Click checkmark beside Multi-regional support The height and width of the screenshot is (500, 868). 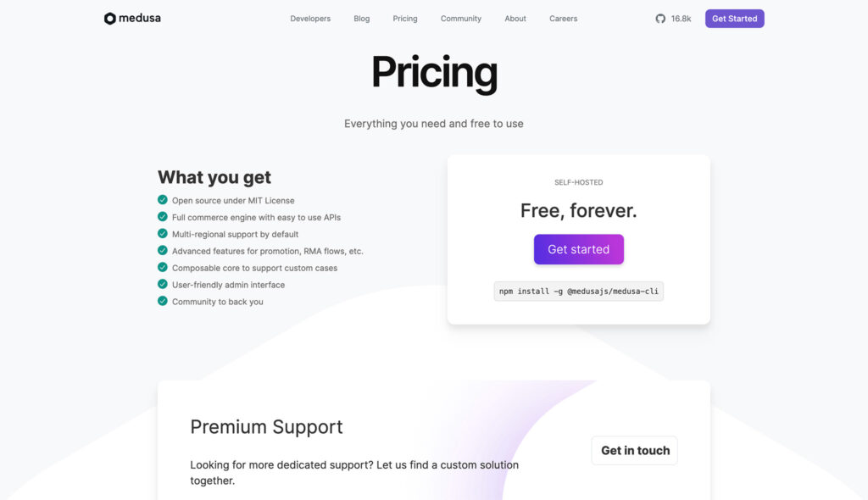163,234
